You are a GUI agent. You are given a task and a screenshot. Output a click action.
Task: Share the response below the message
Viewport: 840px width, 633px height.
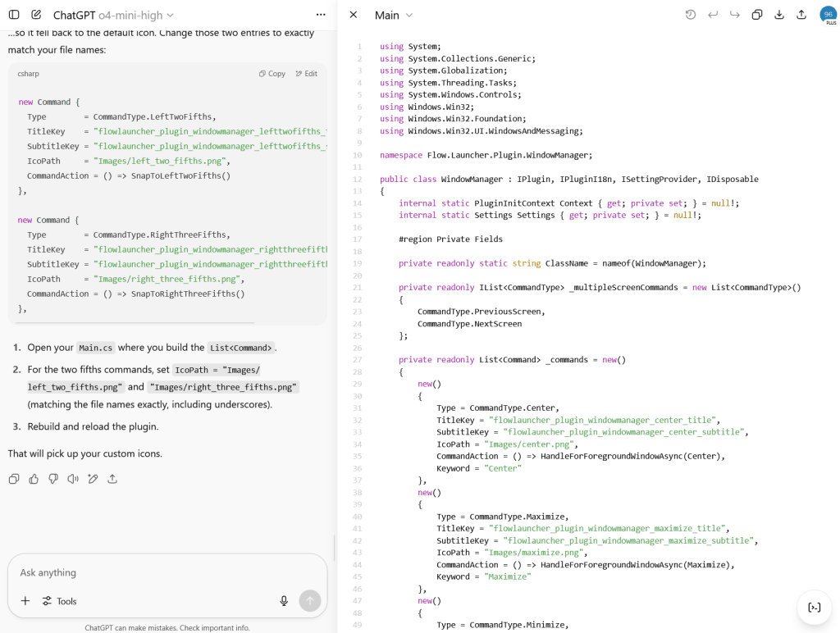click(x=112, y=479)
